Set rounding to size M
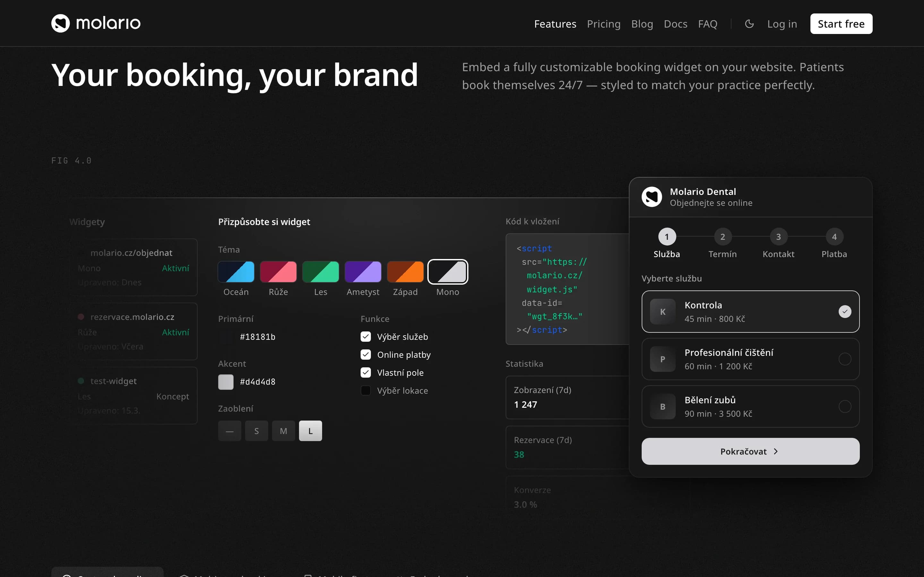924x577 pixels. [283, 431]
